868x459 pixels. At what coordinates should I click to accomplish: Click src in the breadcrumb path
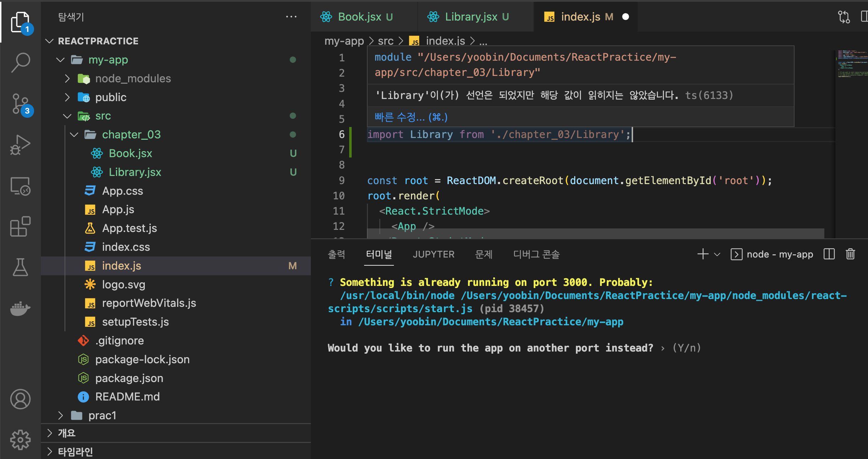click(386, 41)
